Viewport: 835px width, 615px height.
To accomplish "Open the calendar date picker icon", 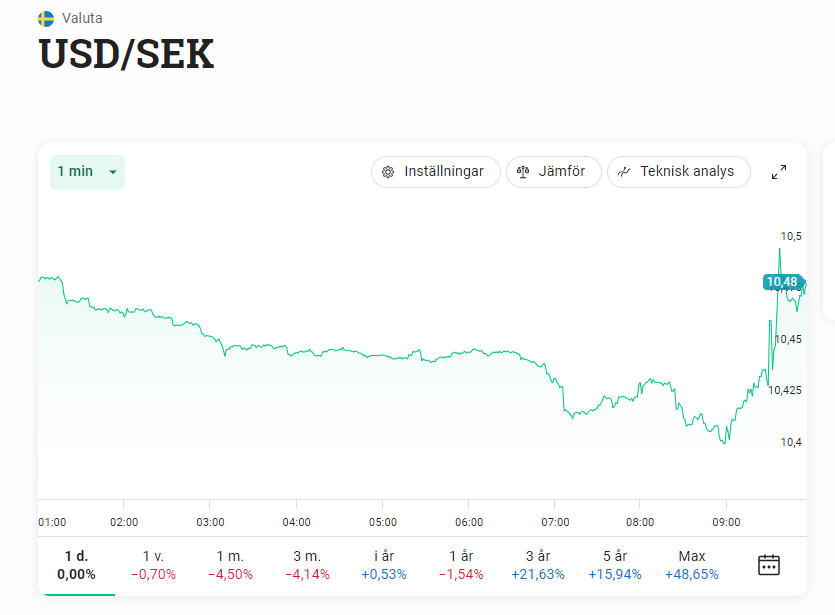I will click(x=768, y=565).
